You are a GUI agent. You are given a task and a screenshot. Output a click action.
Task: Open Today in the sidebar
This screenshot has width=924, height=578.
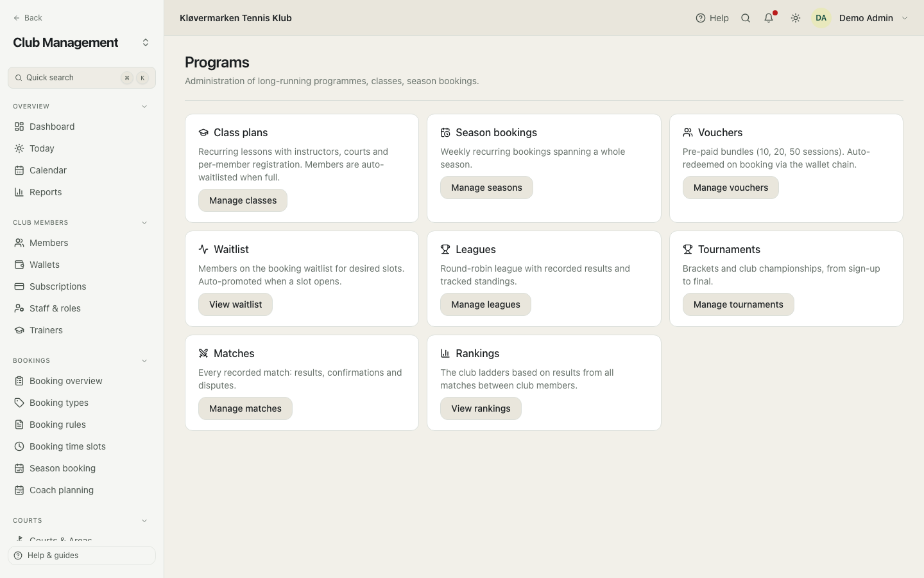pyautogui.click(x=81, y=148)
